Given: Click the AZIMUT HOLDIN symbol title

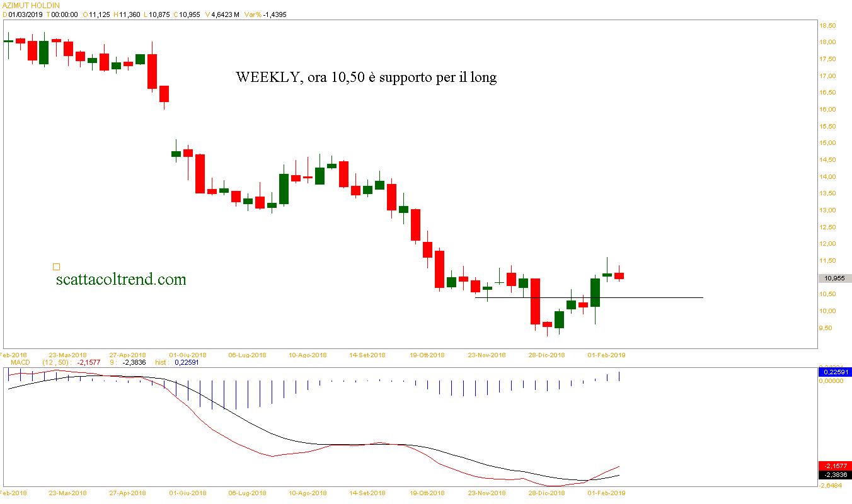Looking at the screenshot, I should click(32, 5).
